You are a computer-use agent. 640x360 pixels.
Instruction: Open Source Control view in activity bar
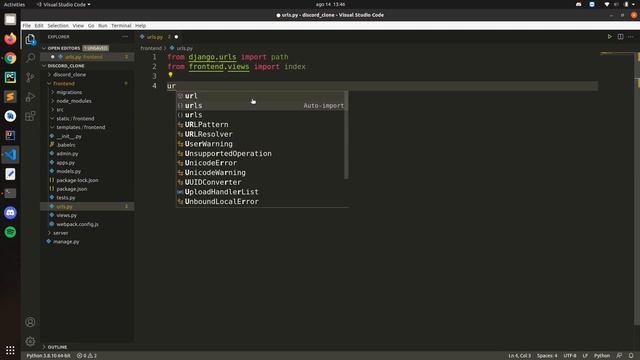[30, 77]
